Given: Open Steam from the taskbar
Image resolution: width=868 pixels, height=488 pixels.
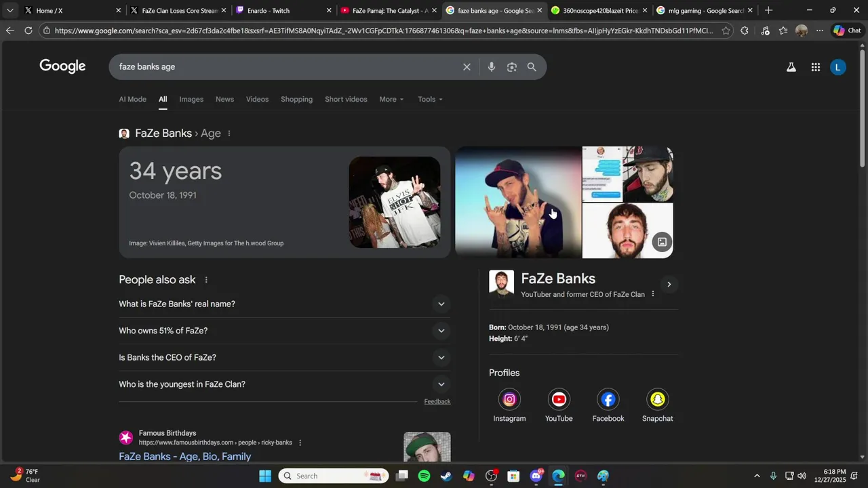Looking at the screenshot, I should pos(446,476).
